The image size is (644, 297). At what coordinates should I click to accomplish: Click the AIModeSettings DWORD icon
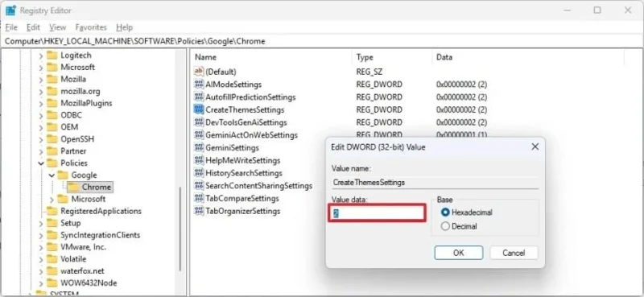click(x=199, y=85)
